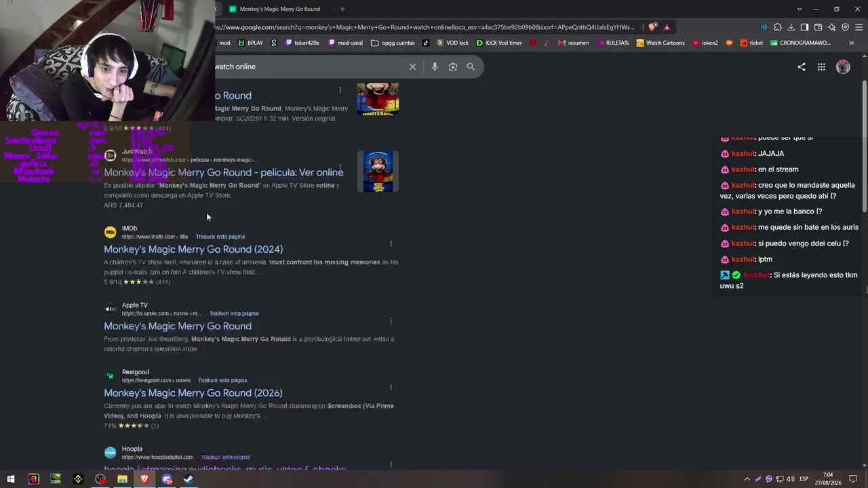
Task: Click the address bar URL field
Action: click(425, 27)
